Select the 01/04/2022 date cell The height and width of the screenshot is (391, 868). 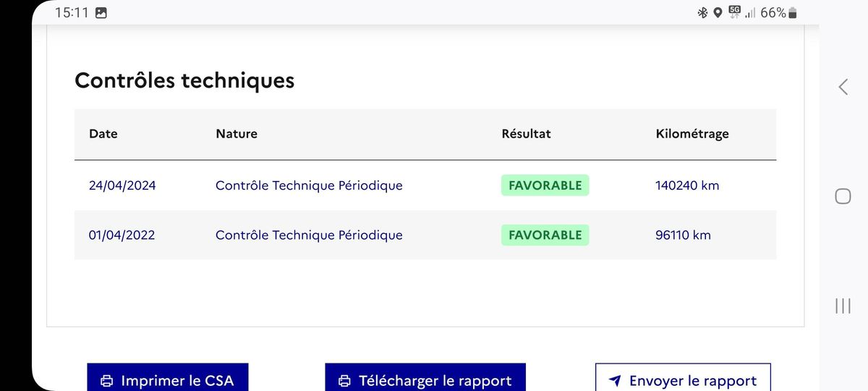coord(122,235)
